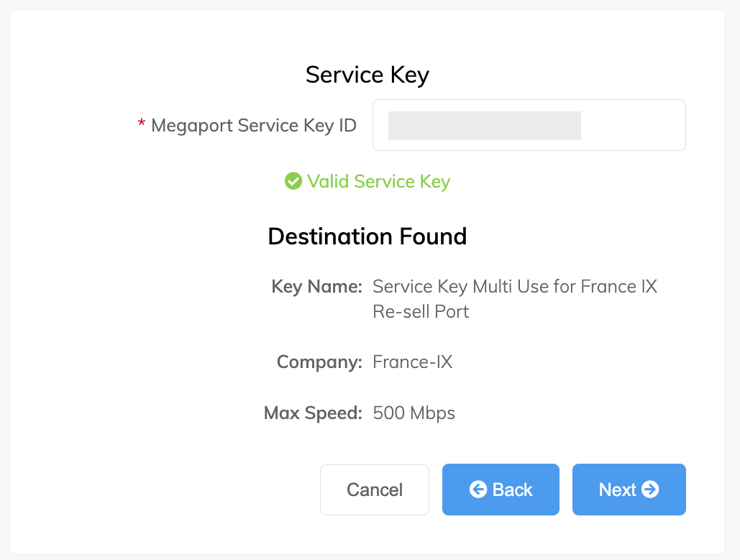Click the Key Name label
This screenshot has height=560, width=740.
point(316,286)
